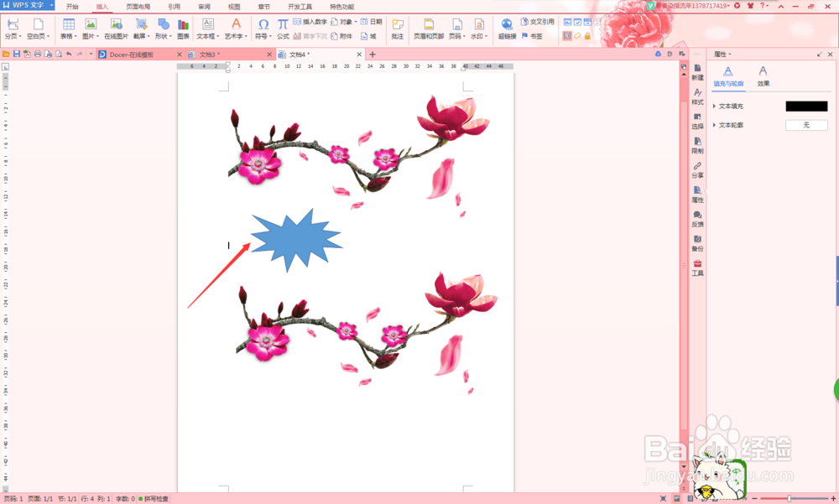Open sidebar 选择 selection pane
This screenshot has height=504, width=839.
click(697, 121)
